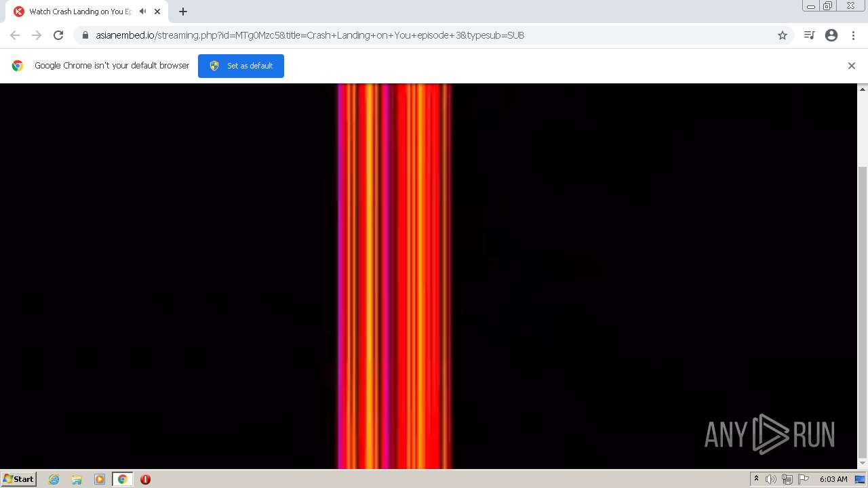The image size is (868, 488).
Task: Open the Action Center flag icon
Action: 804,479
